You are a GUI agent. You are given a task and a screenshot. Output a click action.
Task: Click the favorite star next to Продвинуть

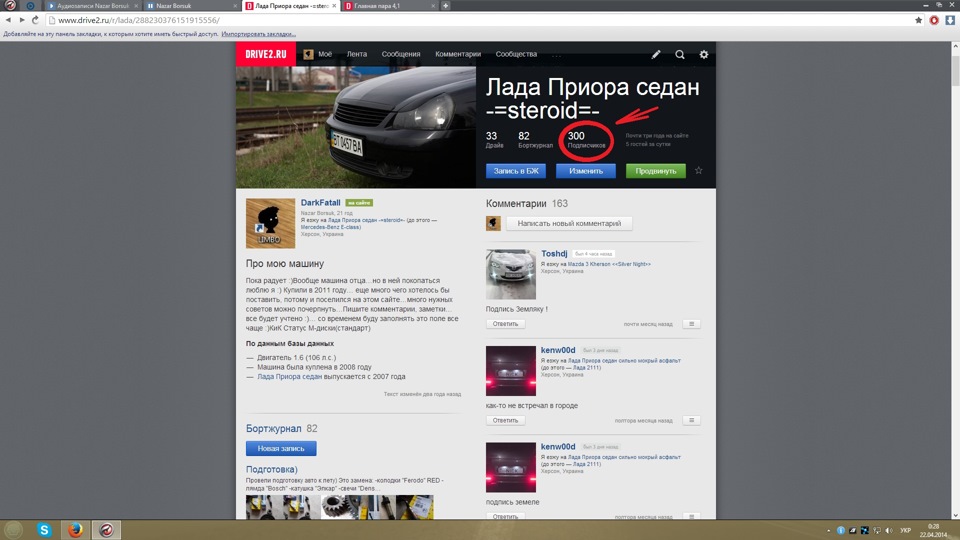click(699, 171)
